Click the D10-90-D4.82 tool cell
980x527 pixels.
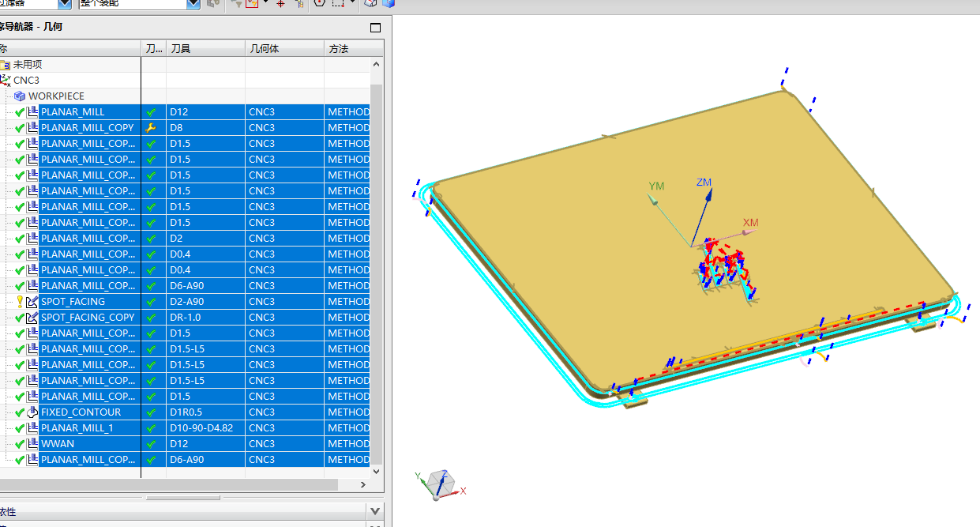pos(205,428)
